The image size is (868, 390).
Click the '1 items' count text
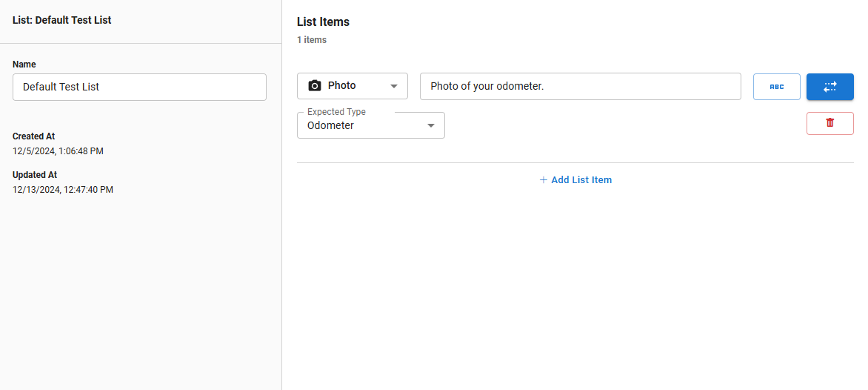click(x=312, y=40)
